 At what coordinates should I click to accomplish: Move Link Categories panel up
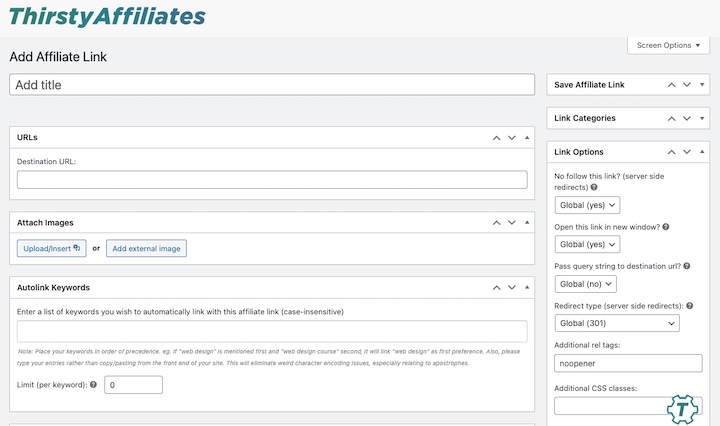coord(671,118)
